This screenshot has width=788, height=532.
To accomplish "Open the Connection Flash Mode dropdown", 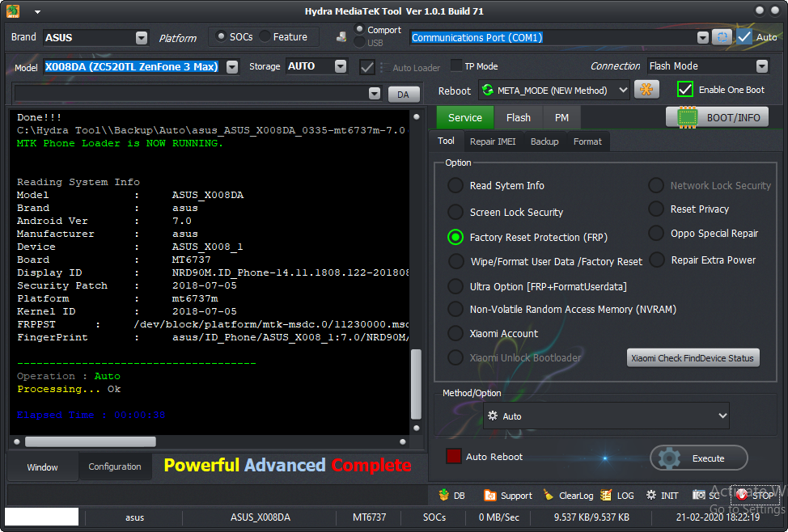I will click(762, 65).
